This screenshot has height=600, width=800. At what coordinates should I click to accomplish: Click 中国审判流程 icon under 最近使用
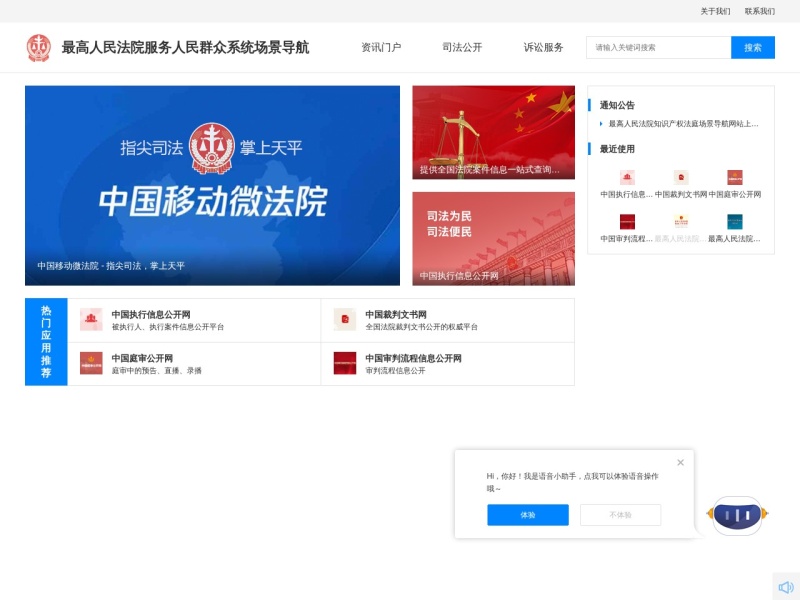tap(627, 222)
